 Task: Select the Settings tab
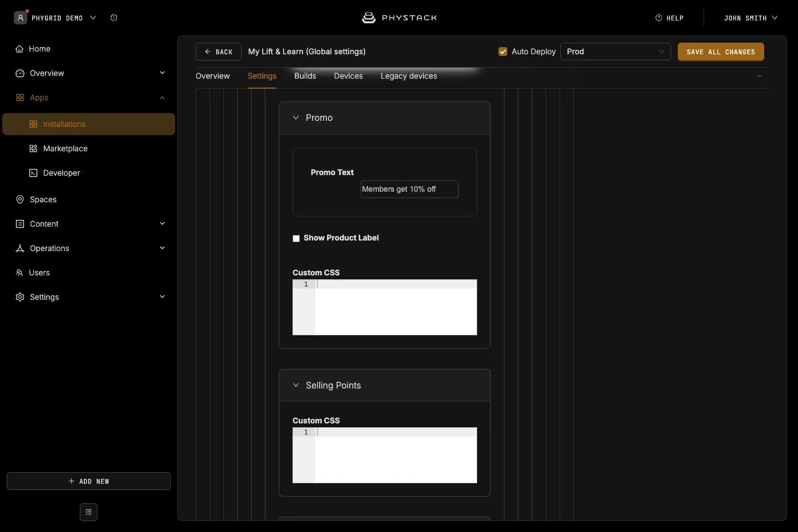click(262, 76)
